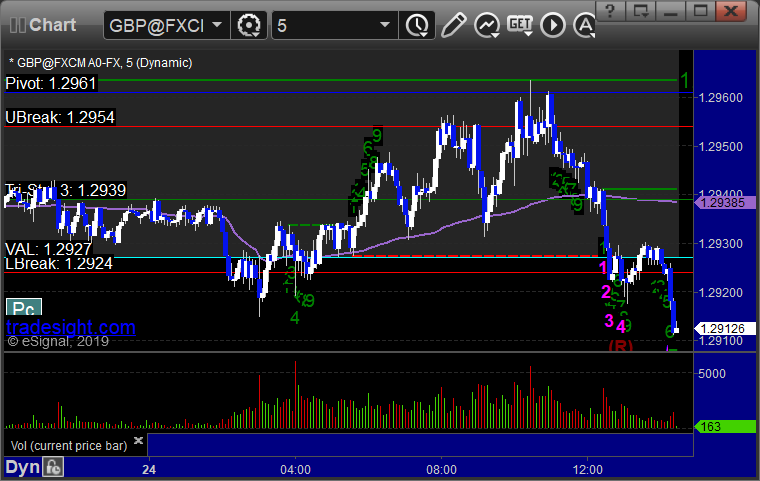Click the alert A icon
760x481 pixels.
pyautogui.click(x=584, y=25)
